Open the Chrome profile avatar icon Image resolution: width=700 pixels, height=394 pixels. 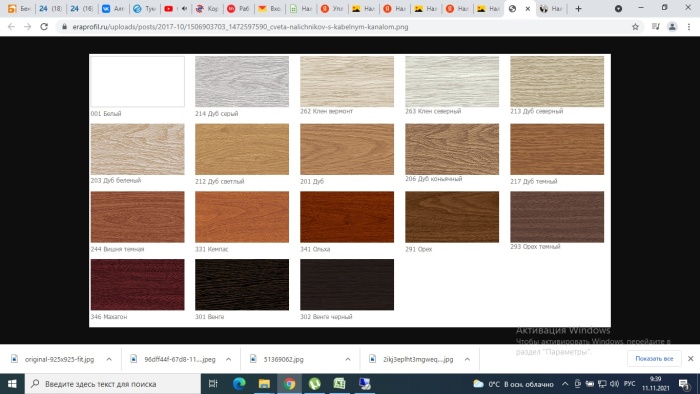pyautogui.click(x=672, y=27)
